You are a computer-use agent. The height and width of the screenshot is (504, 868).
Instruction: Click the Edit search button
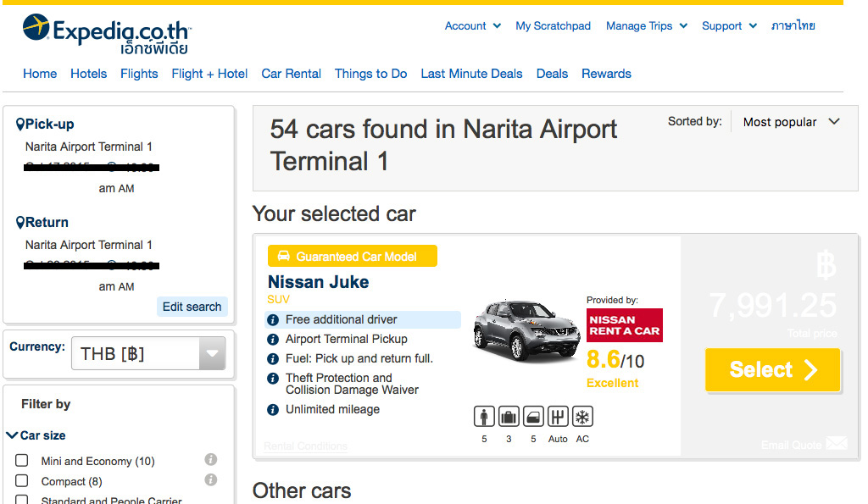(192, 307)
